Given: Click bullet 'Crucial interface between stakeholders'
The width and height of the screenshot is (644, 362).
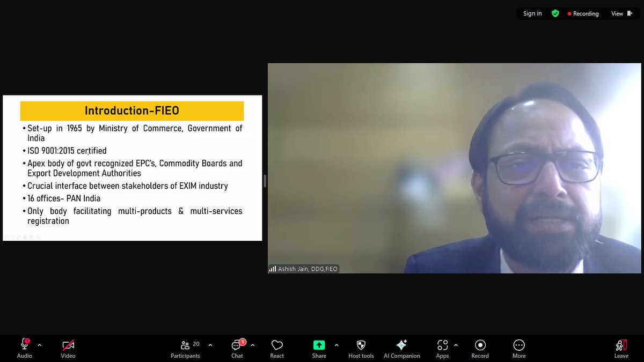Looking at the screenshot, I should (x=128, y=186).
